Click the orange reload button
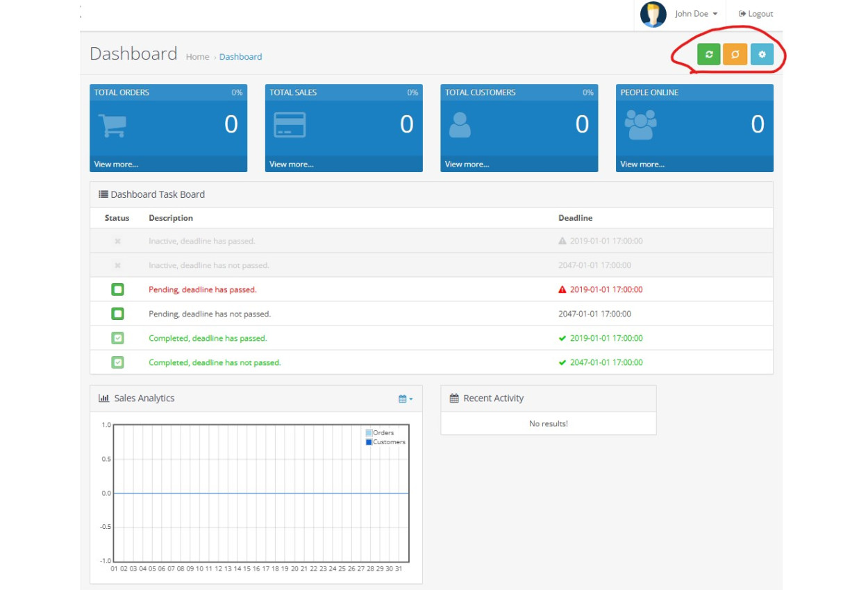 click(x=735, y=54)
